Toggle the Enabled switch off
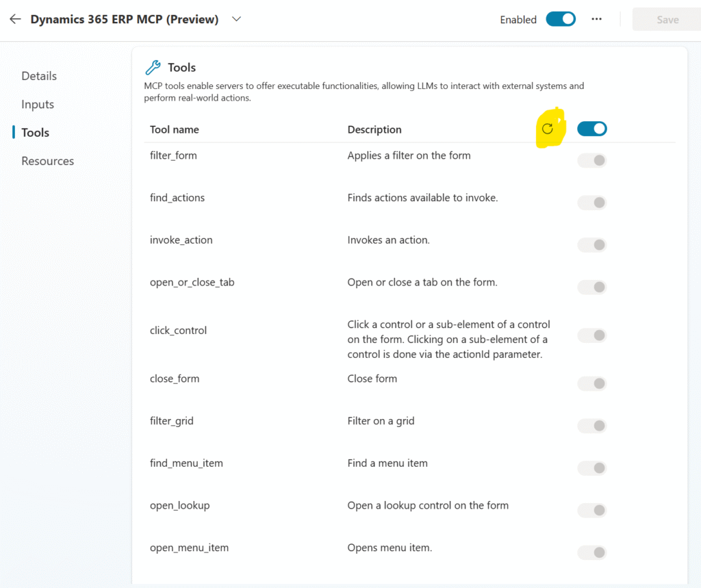 pos(561,19)
